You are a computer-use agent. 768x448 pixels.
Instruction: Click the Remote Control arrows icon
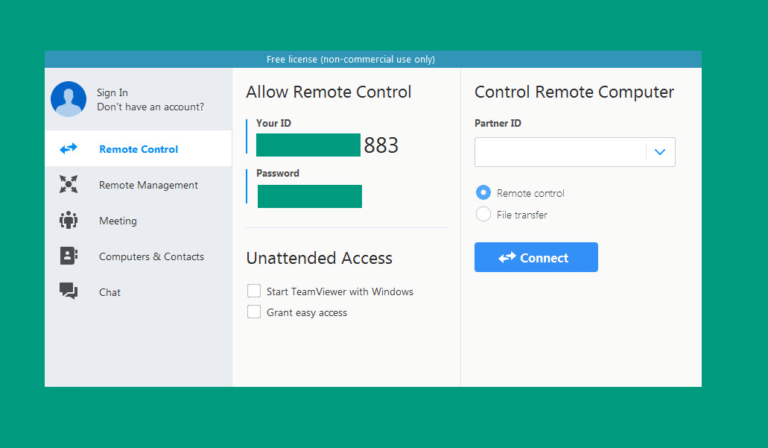point(69,148)
